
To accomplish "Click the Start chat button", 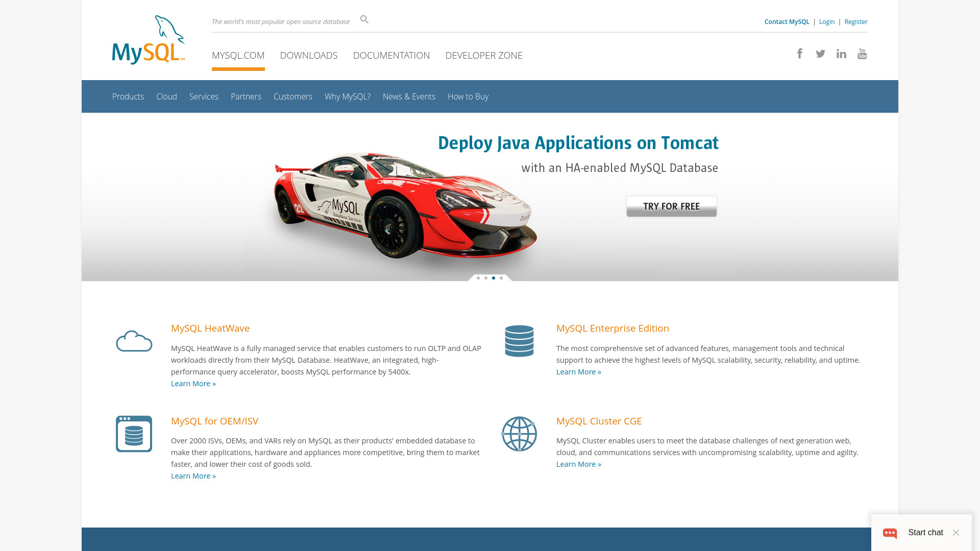I will [x=925, y=533].
